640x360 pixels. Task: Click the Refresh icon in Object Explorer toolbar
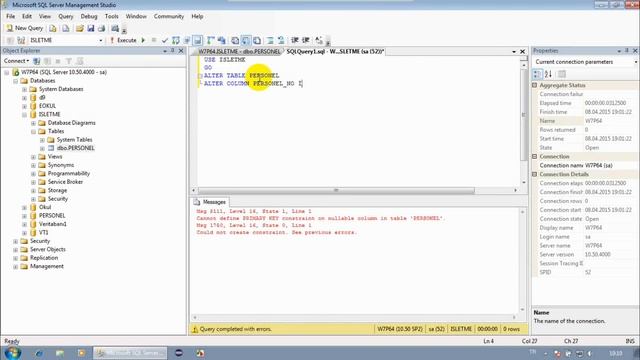click(80, 61)
